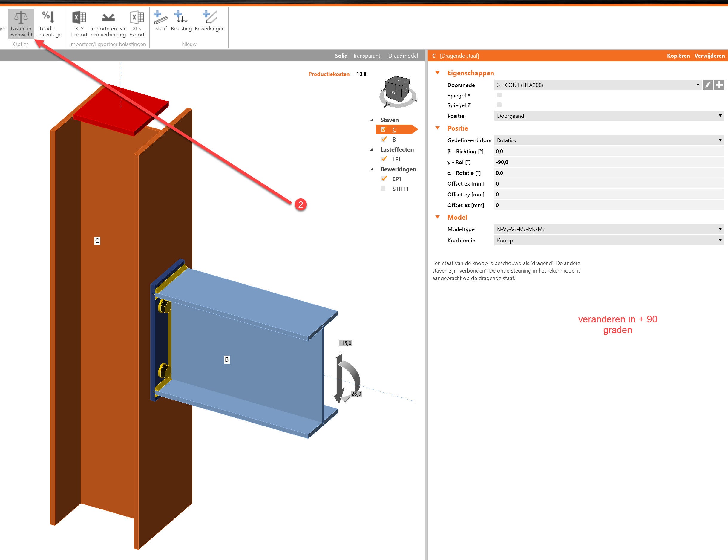Enable the STIFF1 operation checkbox
The image size is (728, 560).
coord(383,189)
